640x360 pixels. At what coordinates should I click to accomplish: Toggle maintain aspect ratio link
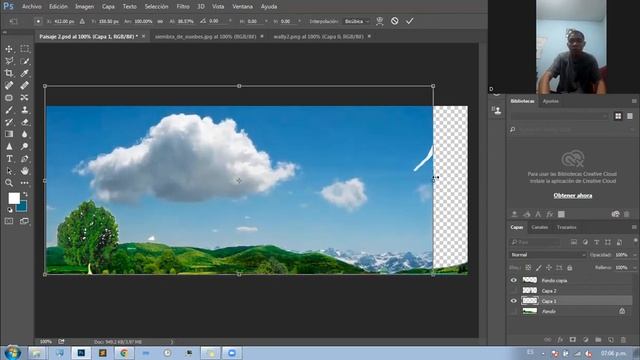(x=160, y=21)
